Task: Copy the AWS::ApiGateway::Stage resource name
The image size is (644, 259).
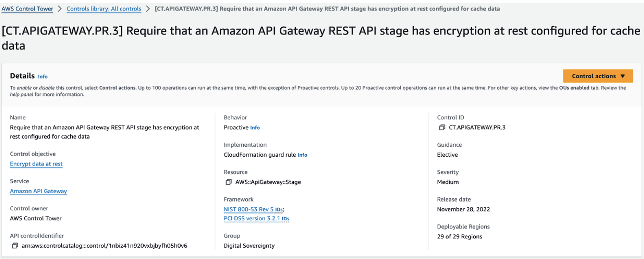Action: click(228, 182)
